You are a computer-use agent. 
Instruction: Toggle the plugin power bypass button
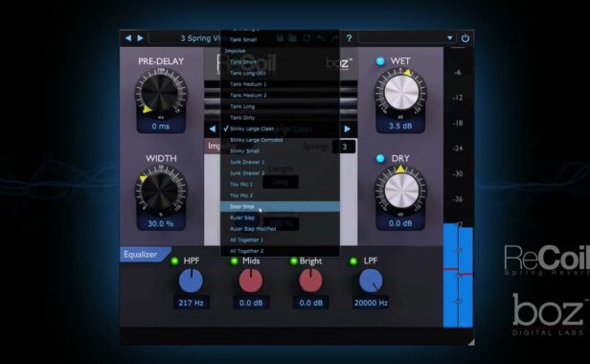(x=465, y=38)
